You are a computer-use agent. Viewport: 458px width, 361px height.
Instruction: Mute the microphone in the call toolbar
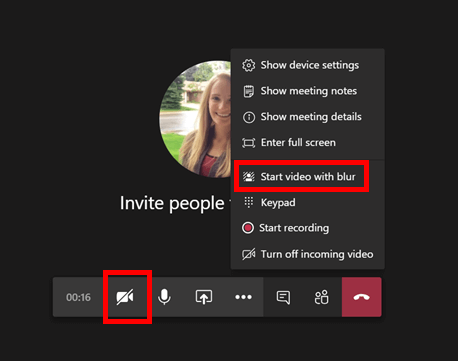(x=164, y=297)
